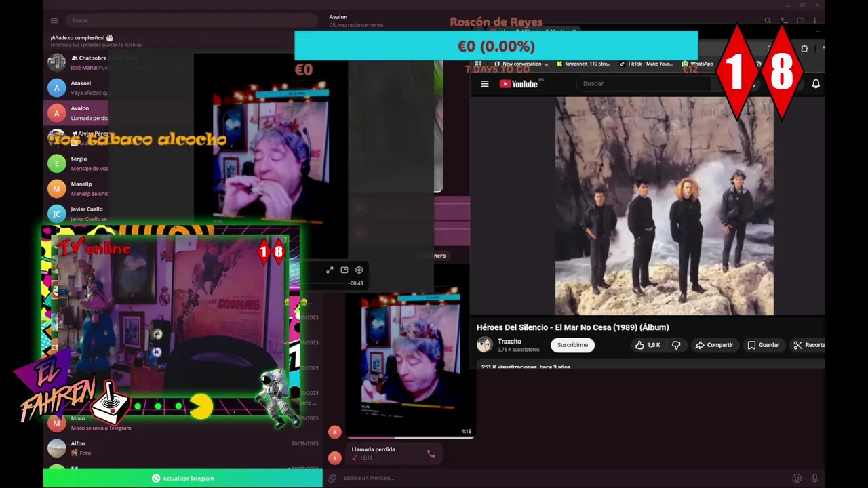The height and width of the screenshot is (488, 868).
Task: Click the Recortar clip button
Action: (808, 345)
